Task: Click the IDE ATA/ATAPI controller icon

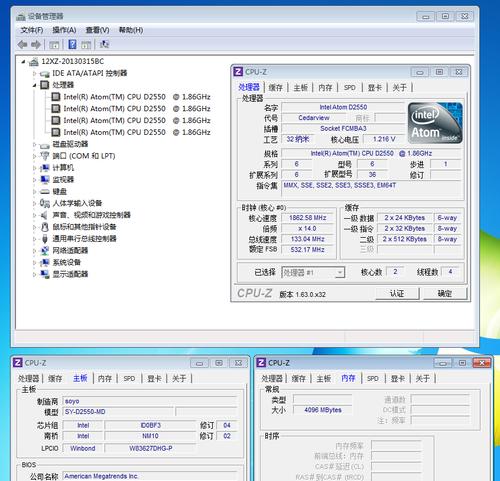Action: (x=45, y=74)
